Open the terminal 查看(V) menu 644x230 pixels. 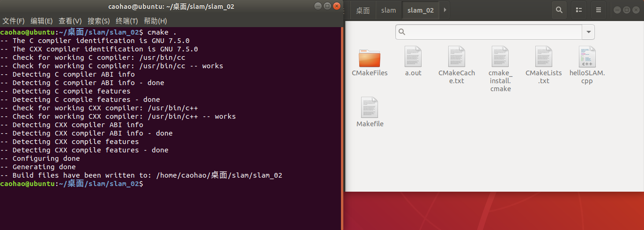click(x=70, y=21)
